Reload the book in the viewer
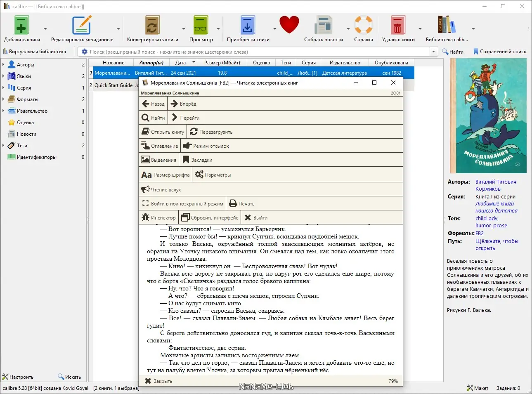 click(211, 132)
